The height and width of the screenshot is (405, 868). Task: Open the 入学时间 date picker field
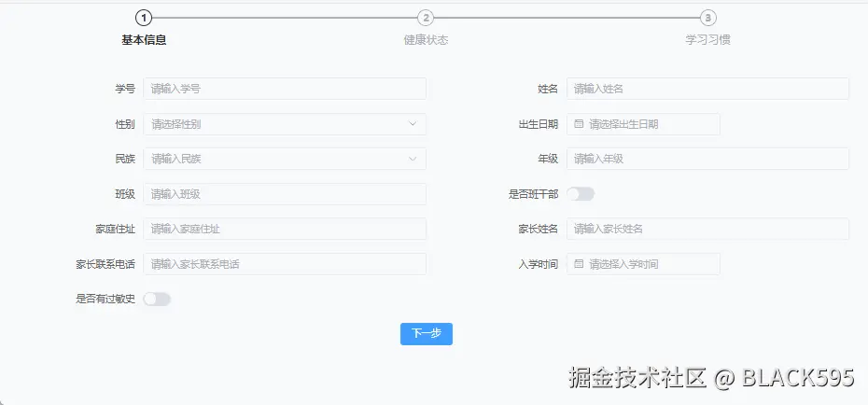pos(643,264)
